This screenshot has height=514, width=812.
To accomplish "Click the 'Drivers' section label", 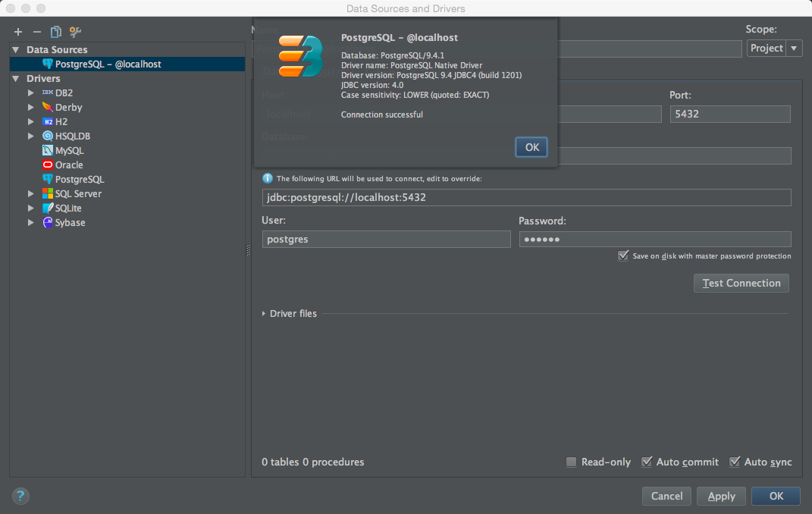I will (x=43, y=79).
